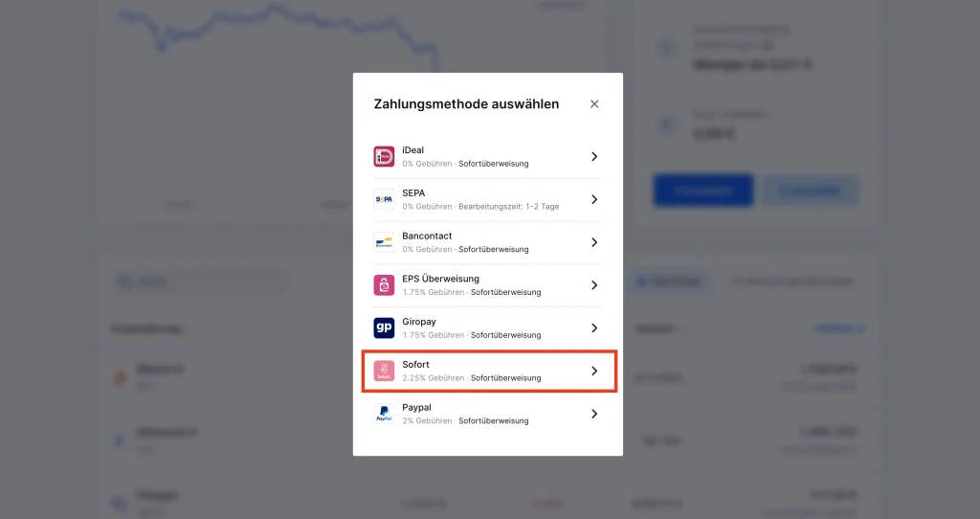The width and height of the screenshot is (980, 519).
Task: Open the iDeal row chevron arrow
Action: tap(594, 156)
